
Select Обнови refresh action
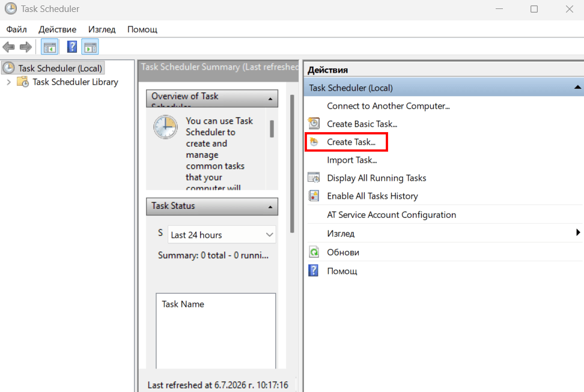point(343,252)
